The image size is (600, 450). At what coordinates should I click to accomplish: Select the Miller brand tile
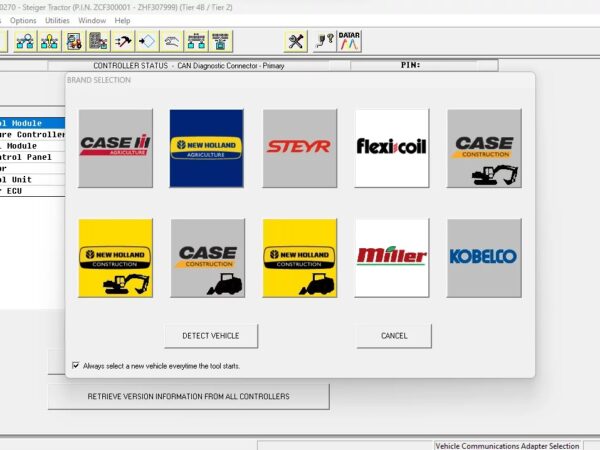coord(392,258)
